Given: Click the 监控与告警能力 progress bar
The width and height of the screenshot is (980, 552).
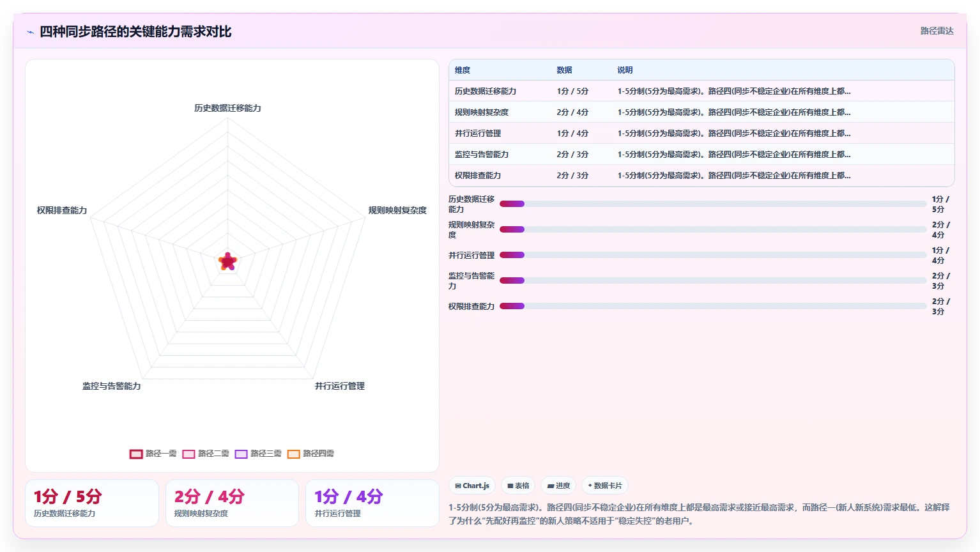Looking at the screenshot, I should 713,280.
